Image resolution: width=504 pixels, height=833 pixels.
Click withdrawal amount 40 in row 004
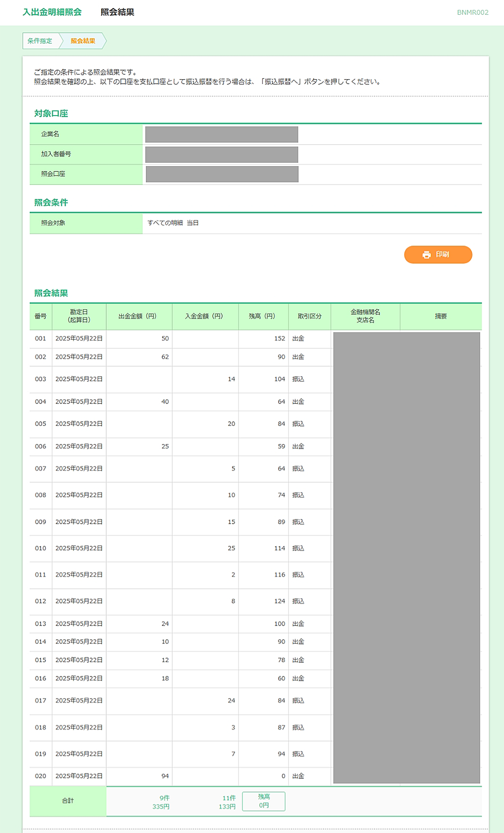point(165,402)
